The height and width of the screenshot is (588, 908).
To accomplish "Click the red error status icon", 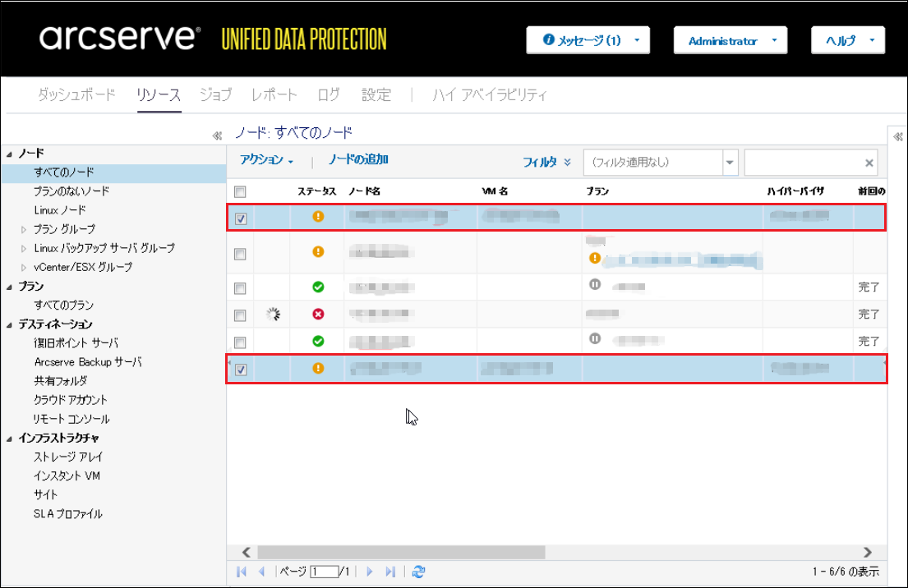I will pyautogui.click(x=318, y=314).
